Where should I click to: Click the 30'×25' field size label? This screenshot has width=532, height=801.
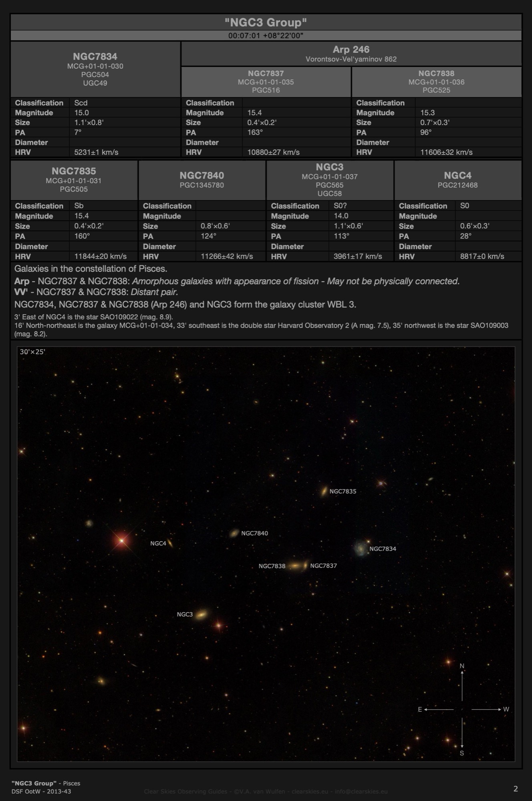[32, 352]
